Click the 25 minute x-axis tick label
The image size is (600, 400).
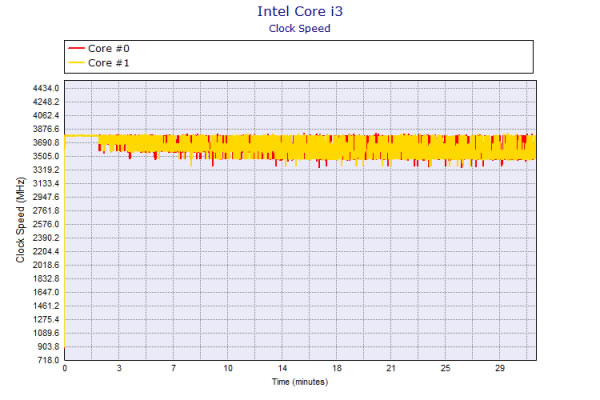point(445,368)
